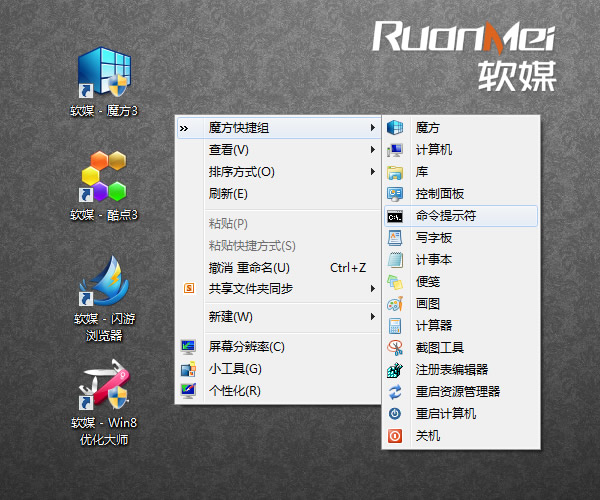Viewport: 600px width, 500px height.
Task: Expand the 查看(V) submenu arrow
Action: point(373,150)
